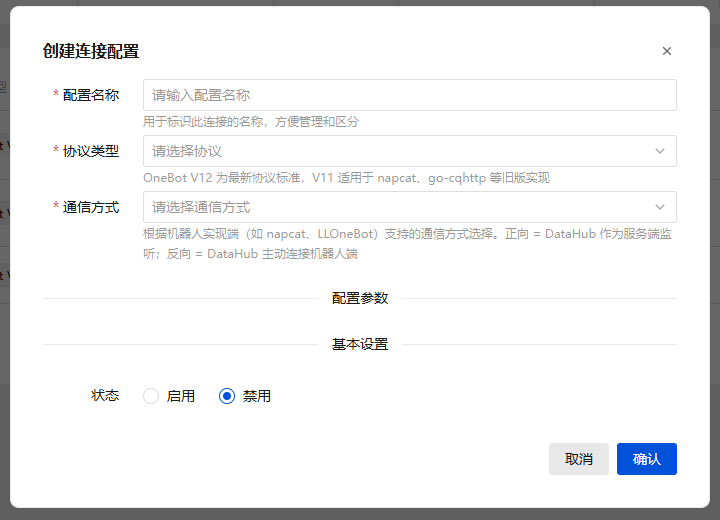Click the 配置参数 section heading
The width and height of the screenshot is (720, 520).
[360, 299]
